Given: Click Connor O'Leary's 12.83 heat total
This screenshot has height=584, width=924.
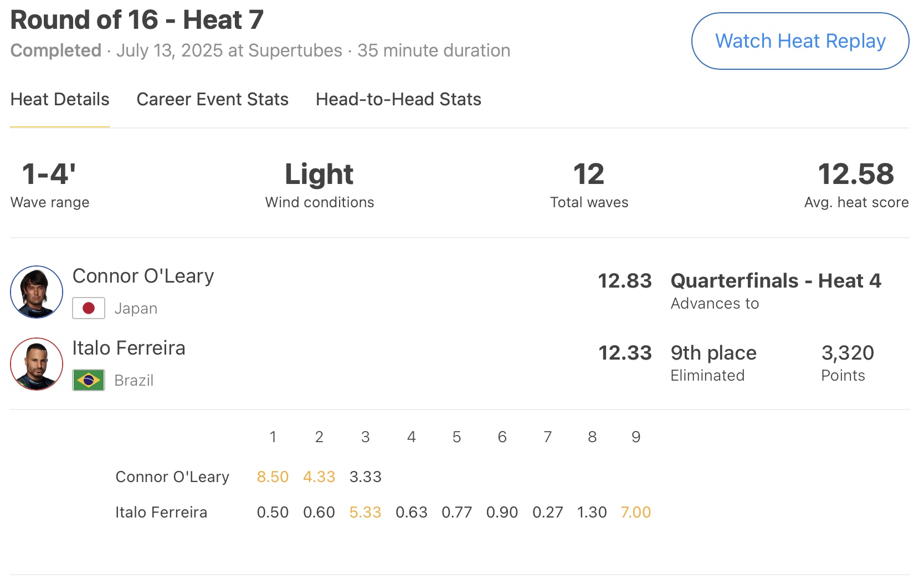Looking at the screenshot, I should (625, 281).
